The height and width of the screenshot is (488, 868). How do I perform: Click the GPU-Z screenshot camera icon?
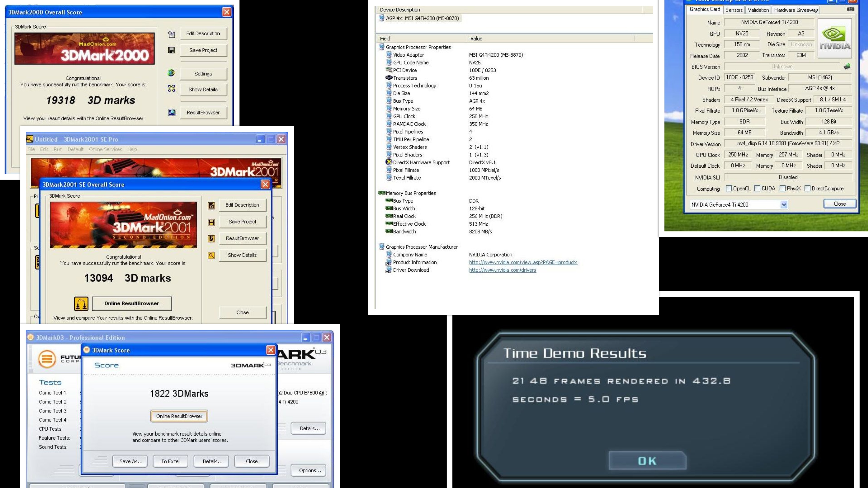pyautogui.click(x=850, y=9)
